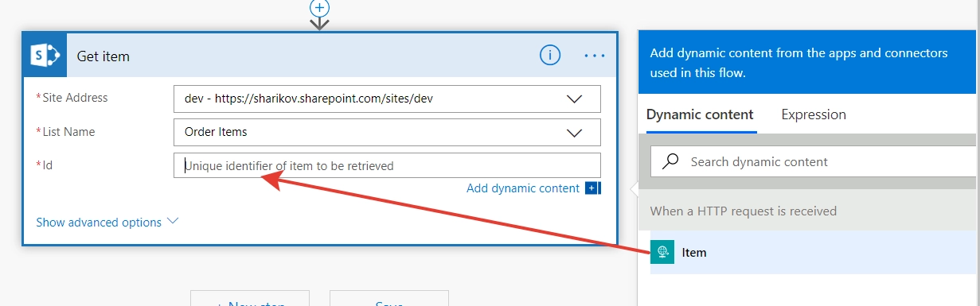Click 'When a HTTP request is received' header
Screen dimensions: 980x306
(744, 211)
